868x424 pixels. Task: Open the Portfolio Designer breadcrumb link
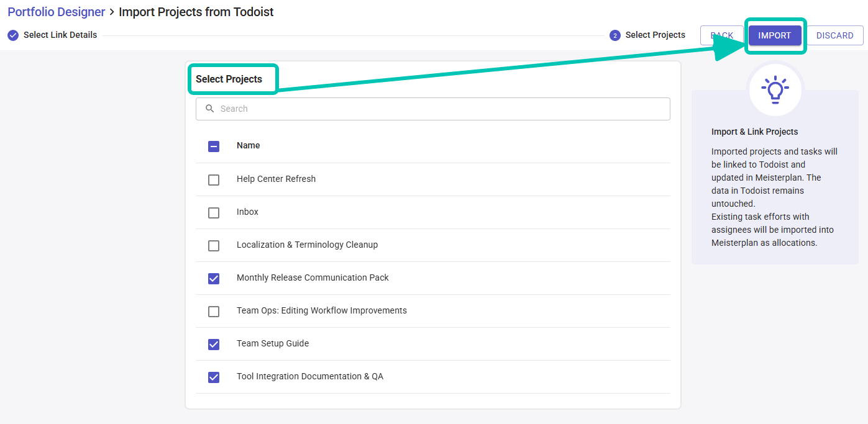click(x=56, y=12)
